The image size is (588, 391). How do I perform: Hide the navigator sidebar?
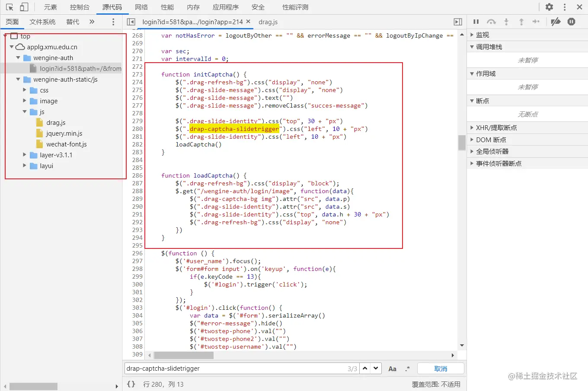tap(131, 22)
